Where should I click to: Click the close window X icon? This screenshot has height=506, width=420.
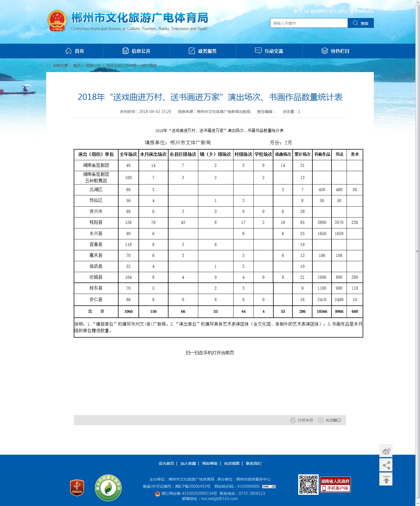click(321, 420)
